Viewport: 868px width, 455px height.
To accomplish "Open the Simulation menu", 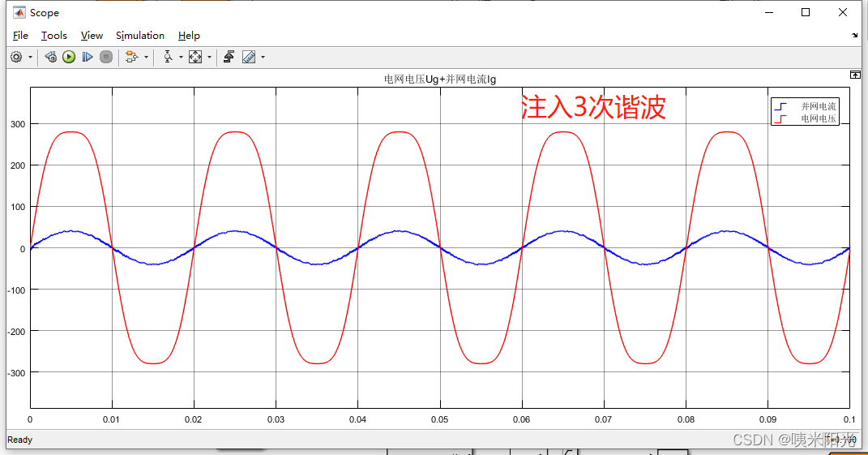I will pyautogui.click(x=140, y=36).
